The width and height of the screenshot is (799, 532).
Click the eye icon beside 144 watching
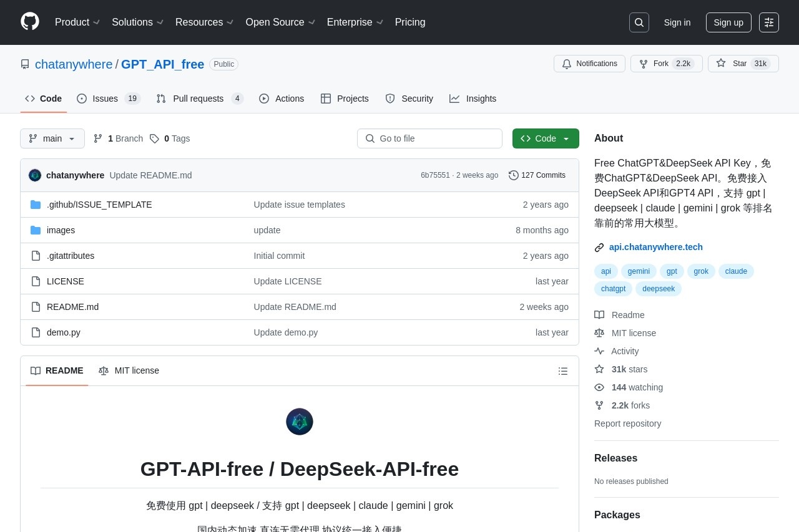click(x=599, y=387)
